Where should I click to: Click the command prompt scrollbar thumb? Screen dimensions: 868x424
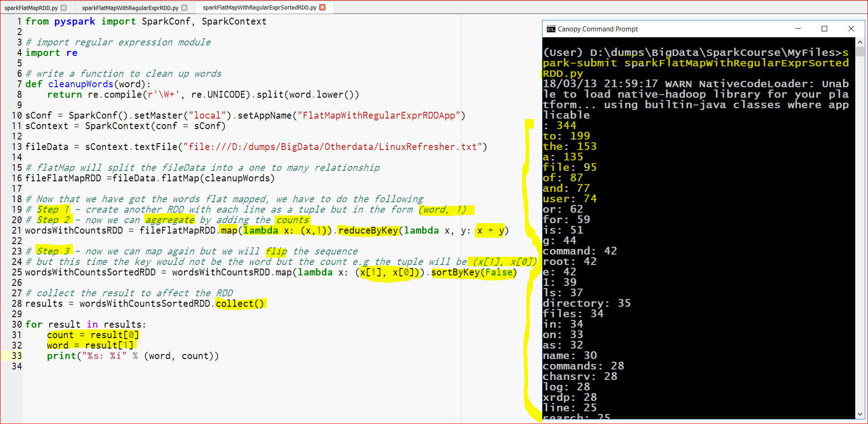(860, 51)
